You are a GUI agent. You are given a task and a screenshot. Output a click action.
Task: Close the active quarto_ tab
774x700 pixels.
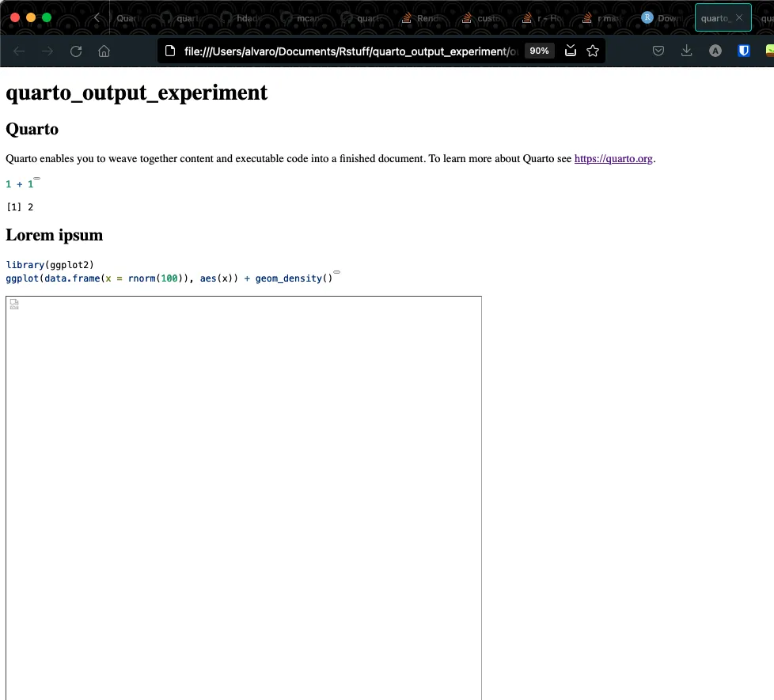(739, 17)
